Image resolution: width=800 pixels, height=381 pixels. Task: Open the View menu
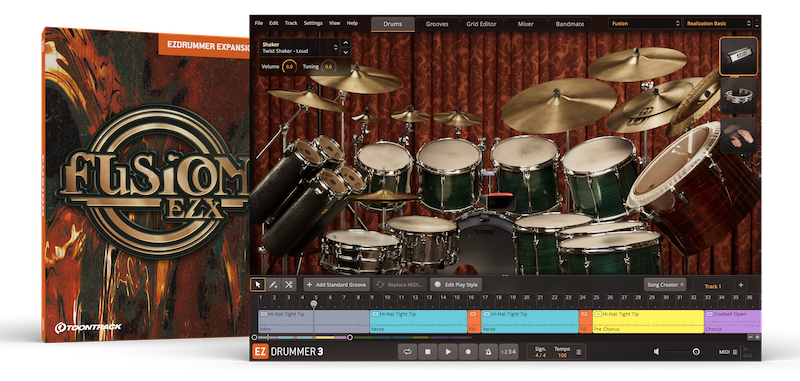335,23
